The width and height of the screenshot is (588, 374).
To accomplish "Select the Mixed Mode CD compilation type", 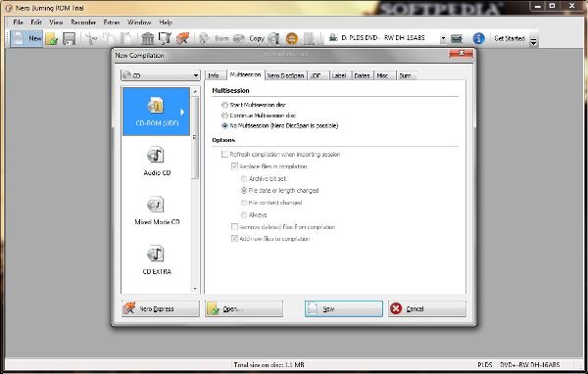I will pos(157,210).
